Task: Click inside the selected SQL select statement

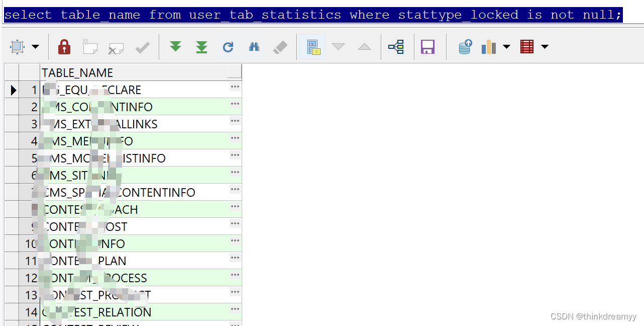Action: (x=313, y=15)
